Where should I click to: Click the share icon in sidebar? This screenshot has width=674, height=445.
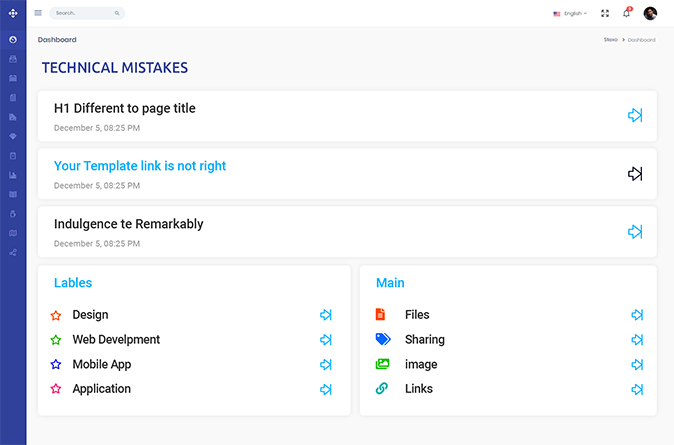pos(13,252)
